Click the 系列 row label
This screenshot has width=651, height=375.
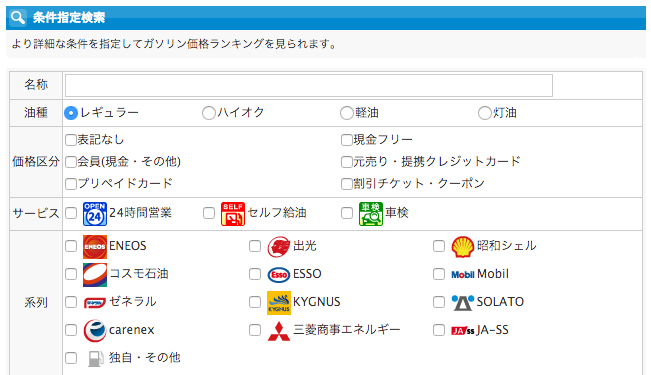click(36, 303)
